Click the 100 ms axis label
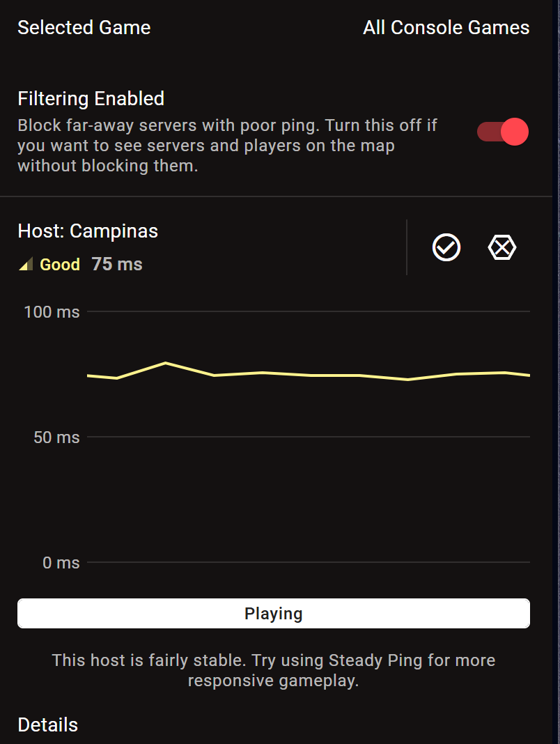The width and height of the screenshot is (560, 744). pyautogui.click(x=52, y=311)
